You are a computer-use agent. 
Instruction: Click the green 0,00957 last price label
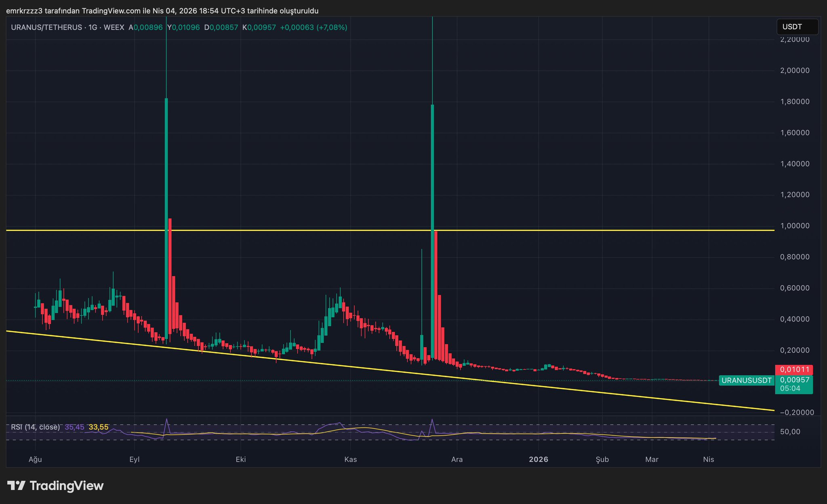793,380
